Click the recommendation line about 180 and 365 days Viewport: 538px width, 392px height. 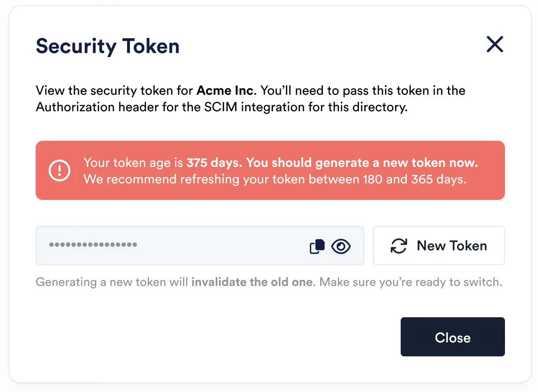point(275,179)
